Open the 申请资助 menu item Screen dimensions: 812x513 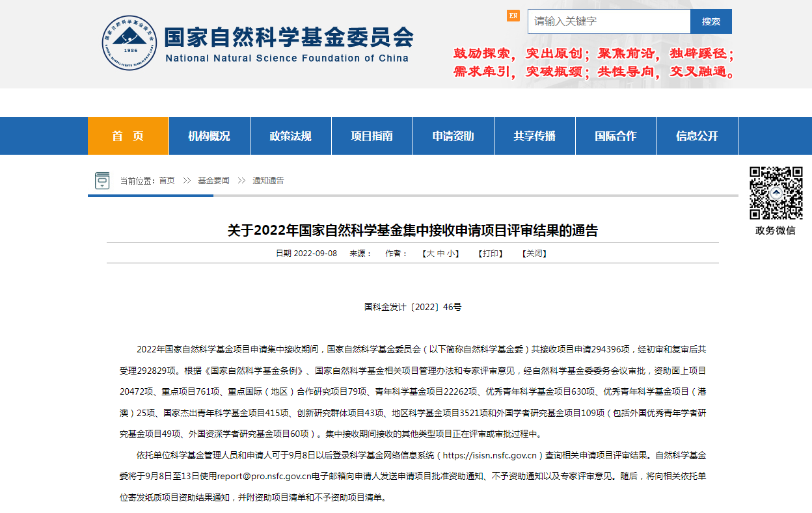point(453,136)
